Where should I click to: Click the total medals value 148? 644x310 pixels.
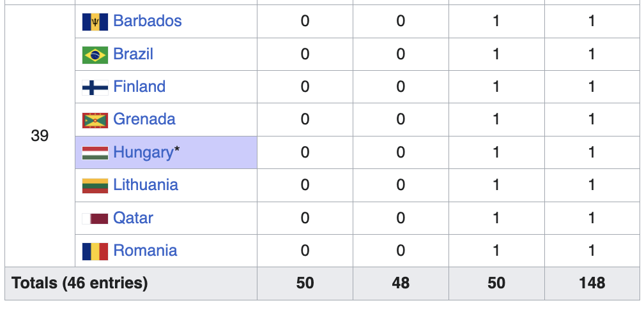coord(592,283)
